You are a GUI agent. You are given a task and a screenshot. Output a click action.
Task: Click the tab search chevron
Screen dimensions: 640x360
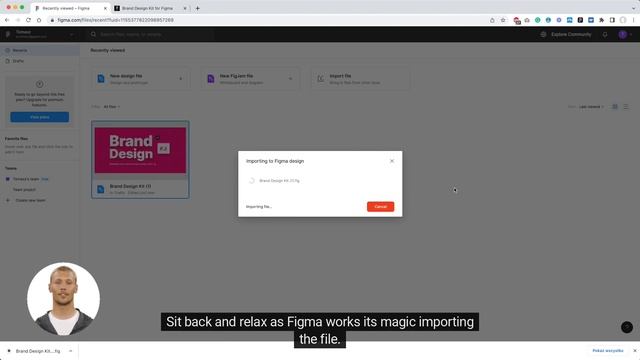click(633, 8)
